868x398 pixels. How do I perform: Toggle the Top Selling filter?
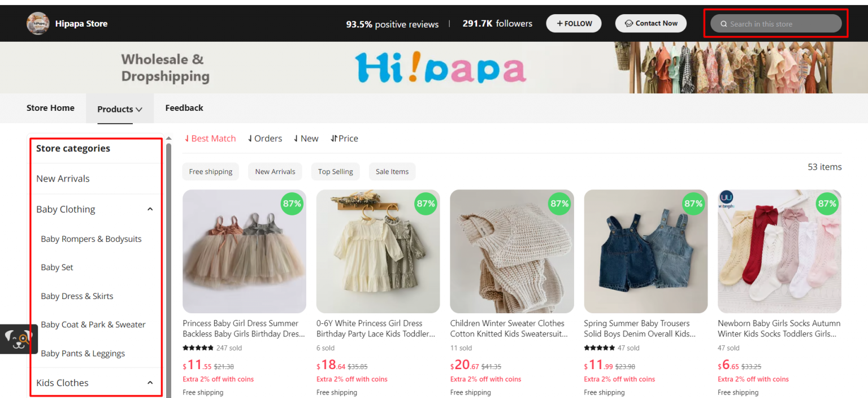(335, 171)
